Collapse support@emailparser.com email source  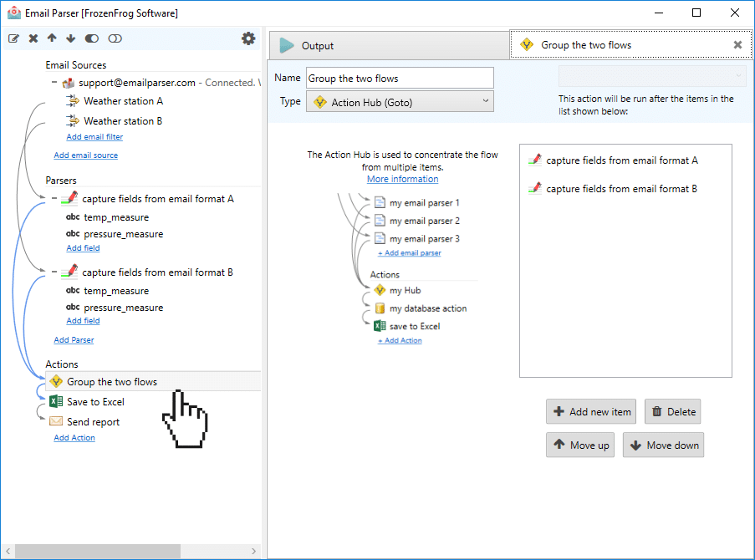click(x=54, y=83)
